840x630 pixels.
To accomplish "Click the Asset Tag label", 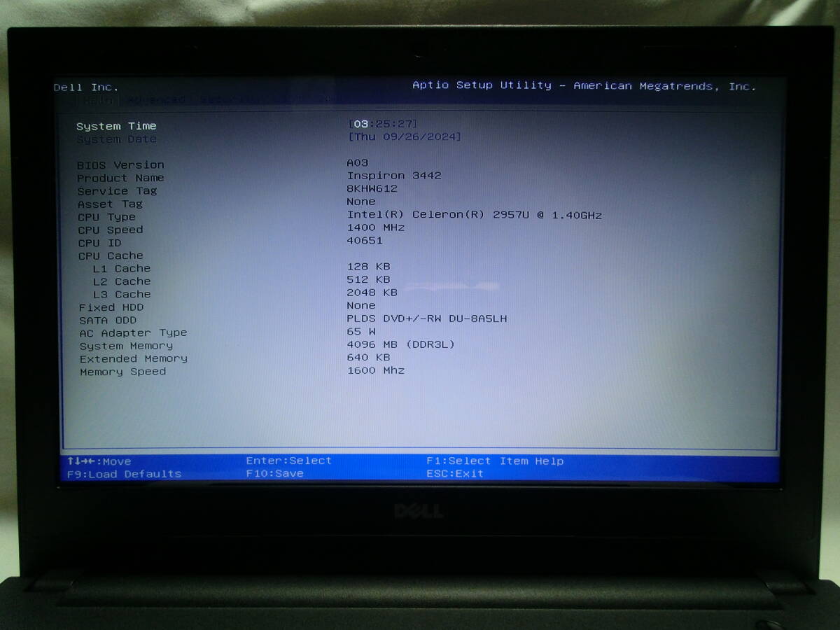I will (x=110, y=204).
